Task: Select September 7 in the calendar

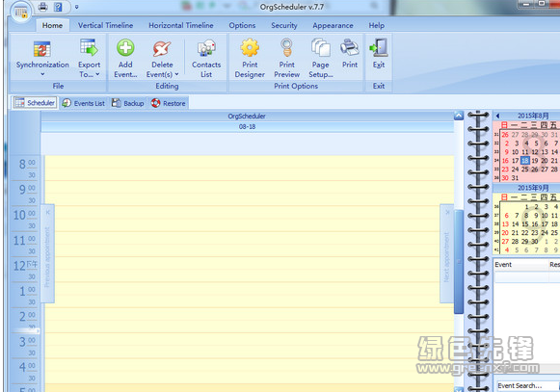Action: coord(517,216)
